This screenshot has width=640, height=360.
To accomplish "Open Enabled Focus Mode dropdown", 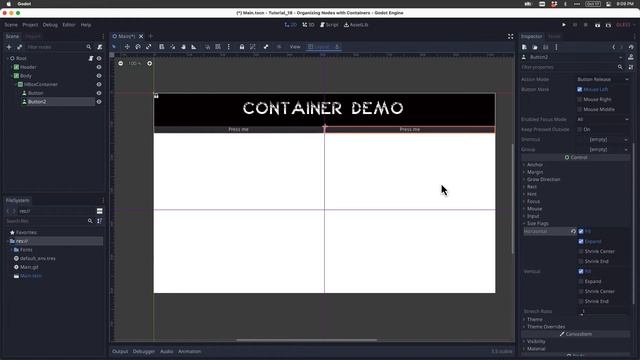I will [602, 119].
